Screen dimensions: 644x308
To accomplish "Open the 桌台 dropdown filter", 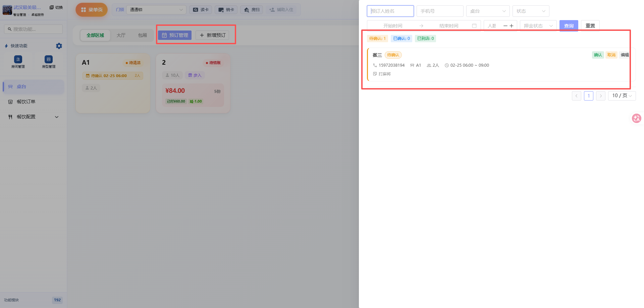I will (488, 11).
